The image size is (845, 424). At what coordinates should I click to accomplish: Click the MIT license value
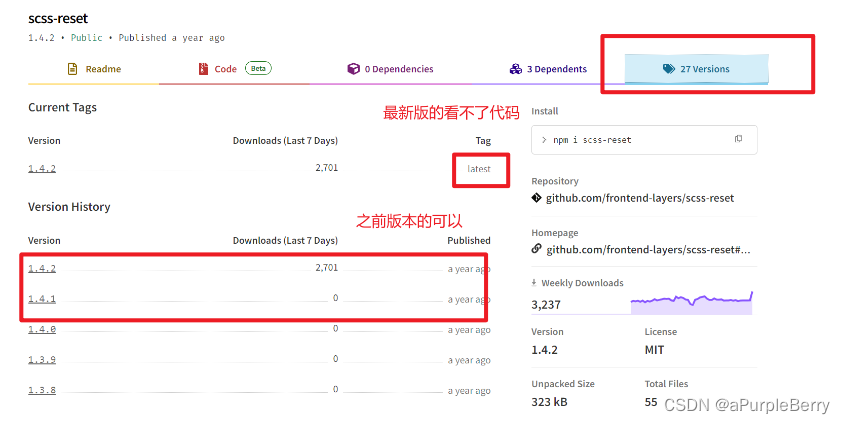(x=654, y=350)
